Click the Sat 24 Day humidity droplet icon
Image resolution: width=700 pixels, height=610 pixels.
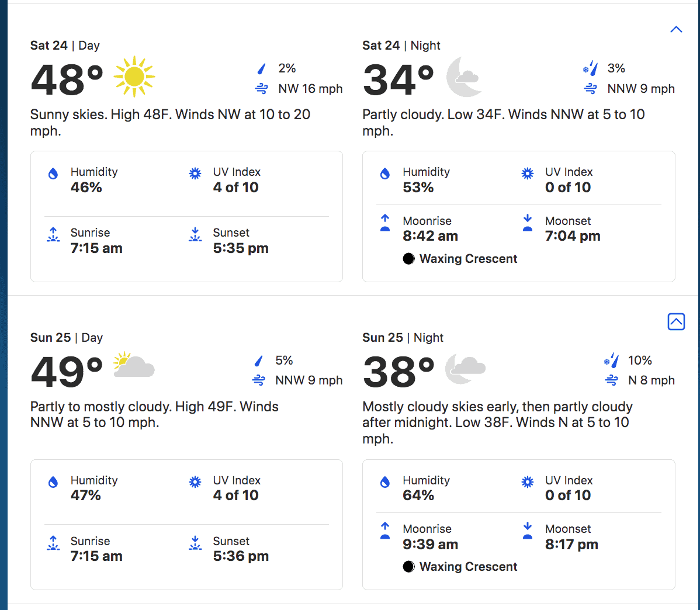click(x=53, y=174)
